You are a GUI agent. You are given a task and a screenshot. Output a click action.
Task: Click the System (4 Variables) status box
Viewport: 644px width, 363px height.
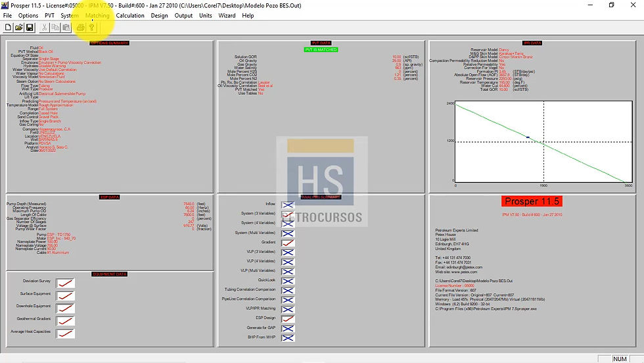coord(288,224)
